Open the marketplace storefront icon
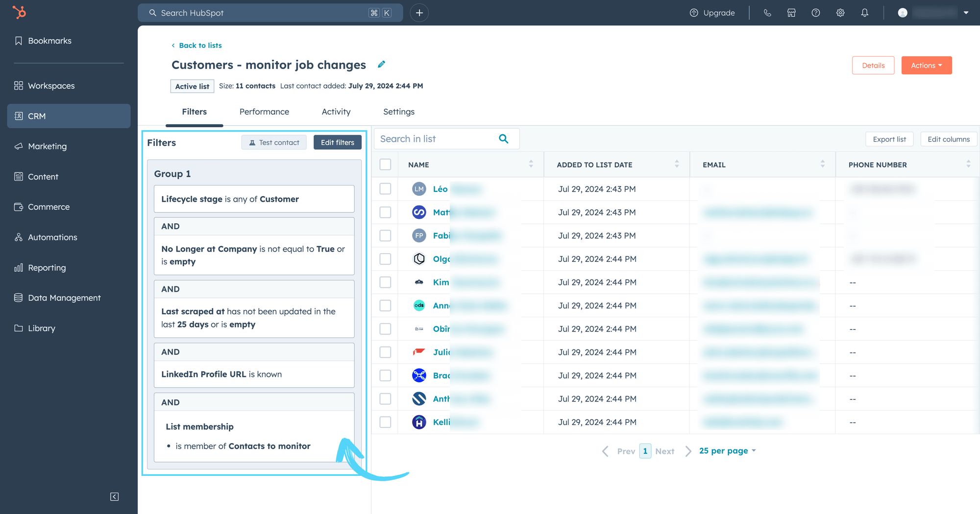Screen dimensions: 980x514 [x=791, y=13]
